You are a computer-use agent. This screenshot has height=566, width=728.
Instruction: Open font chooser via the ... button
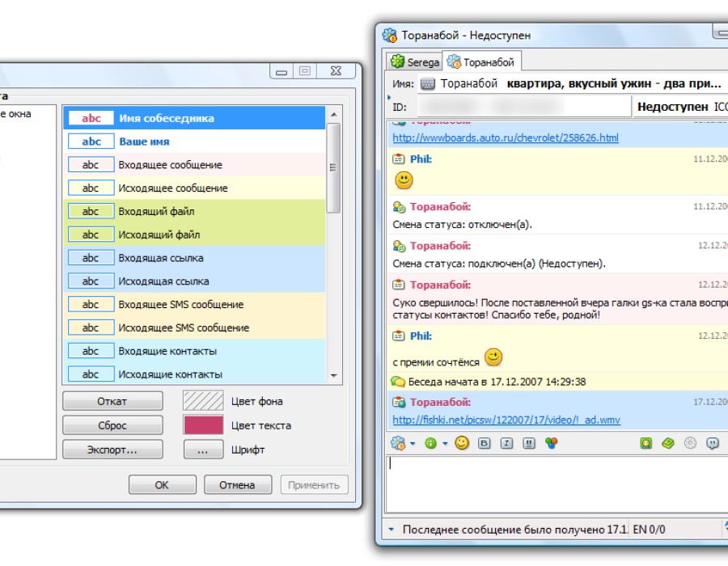pos(203,450)
